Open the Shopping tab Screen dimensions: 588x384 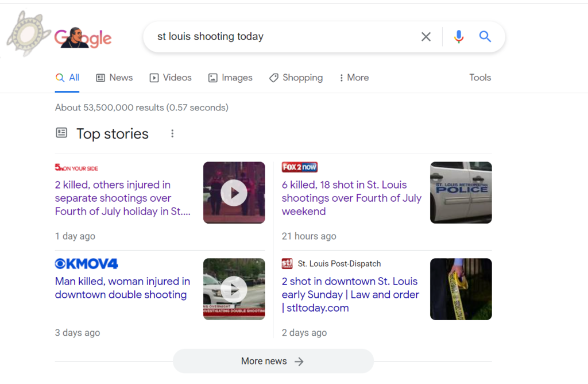[x=296, y=78]
